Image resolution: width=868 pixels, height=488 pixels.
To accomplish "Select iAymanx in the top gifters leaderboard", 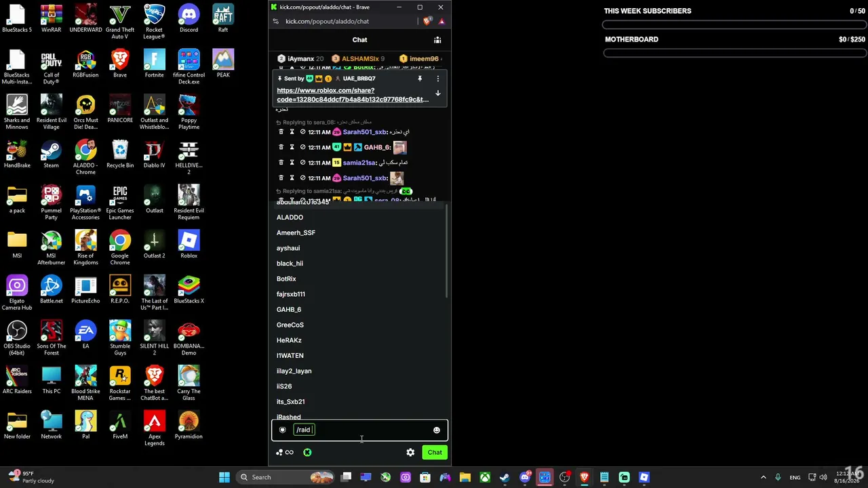I will click(x=301, y=59).
